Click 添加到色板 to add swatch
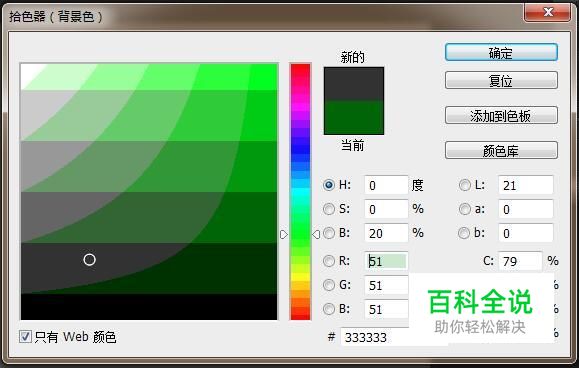This screenshot has height=368, width=579. point(501,115)
